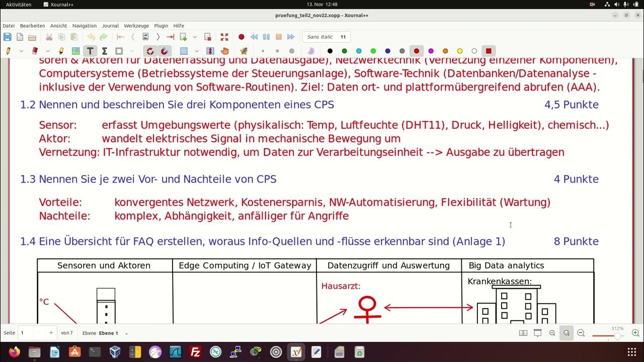Go to the previous page
This screenshot has height=362, width=644.
tap(133, 37)
